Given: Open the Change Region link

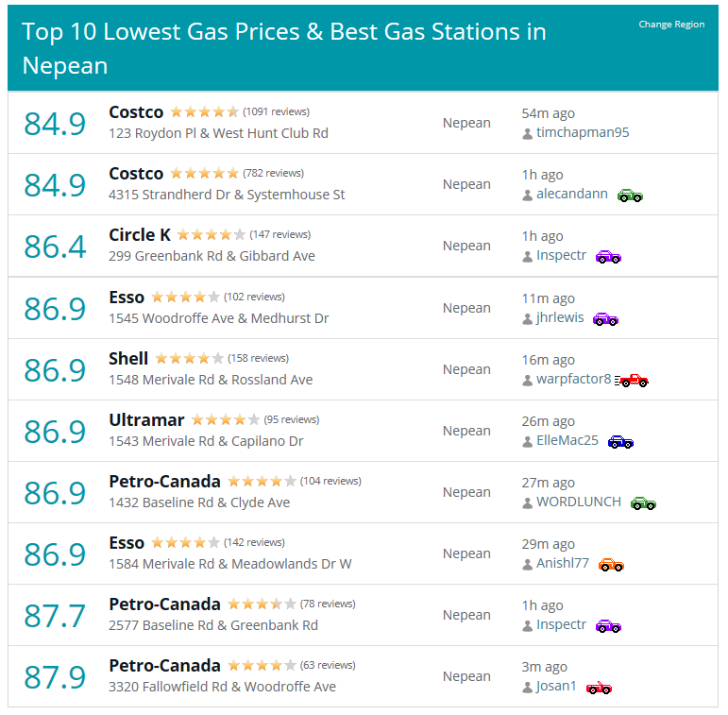Looking at the screenshot, I should pos(671,25).
